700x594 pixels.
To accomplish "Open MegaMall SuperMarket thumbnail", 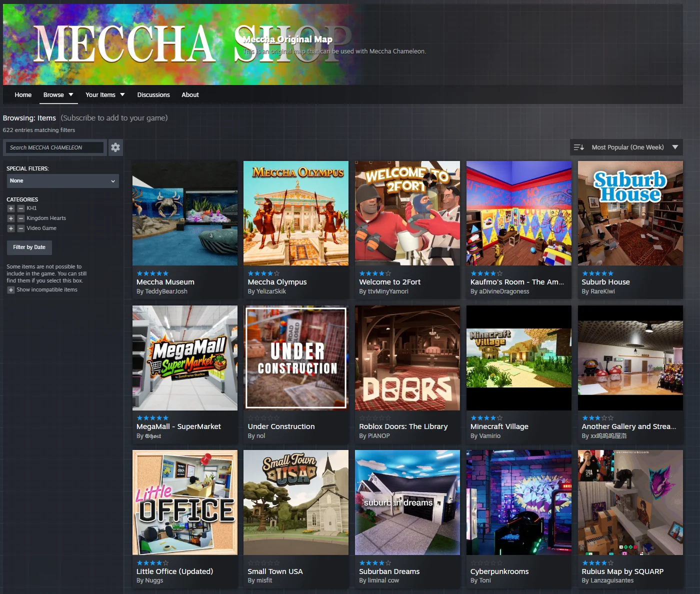I will (185, 358).
